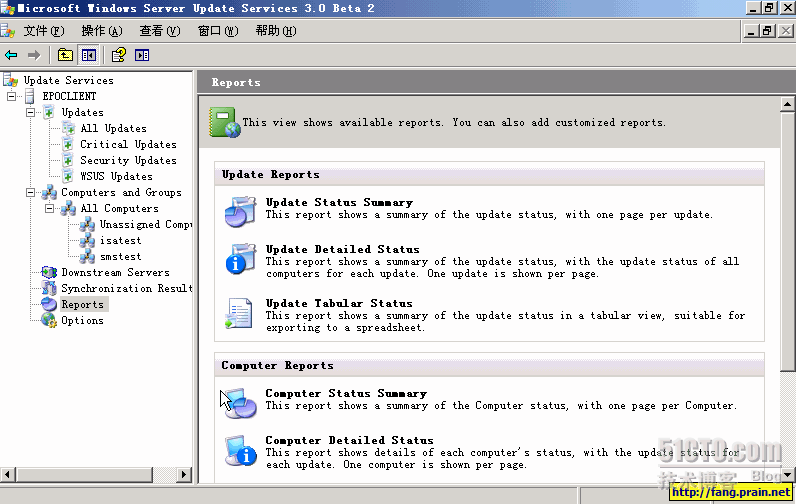Click scroll right arrow of tree pane
Viewport: 796px width, 504px height.
coord(184,475)
